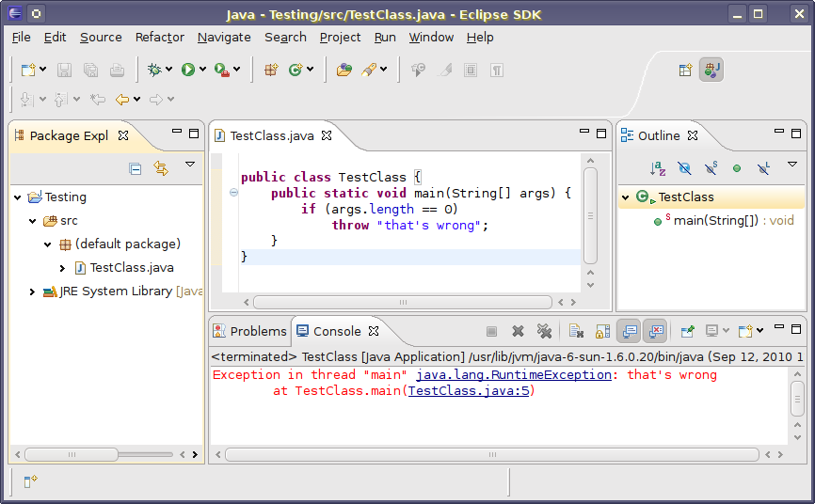Switch to the Problems tab
The height and width of the screenshot is (504, 815).
coord(249,331)
